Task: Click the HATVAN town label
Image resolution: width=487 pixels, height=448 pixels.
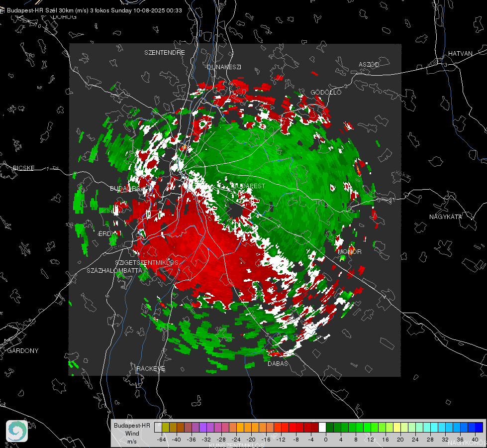Action: [460, 54]
